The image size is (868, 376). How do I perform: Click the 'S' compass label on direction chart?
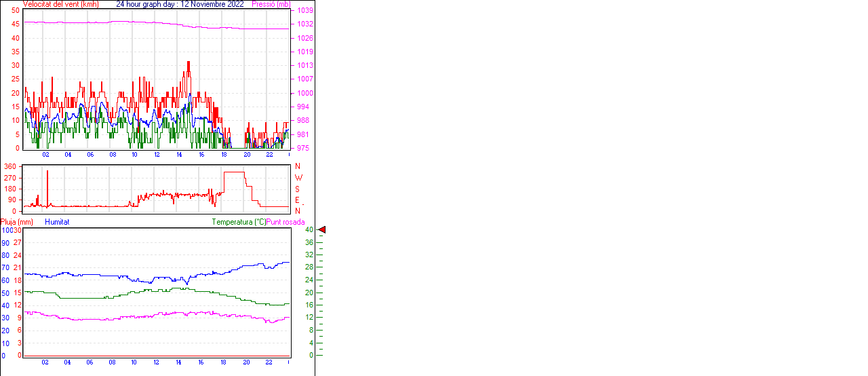click(x=297, y=189)
